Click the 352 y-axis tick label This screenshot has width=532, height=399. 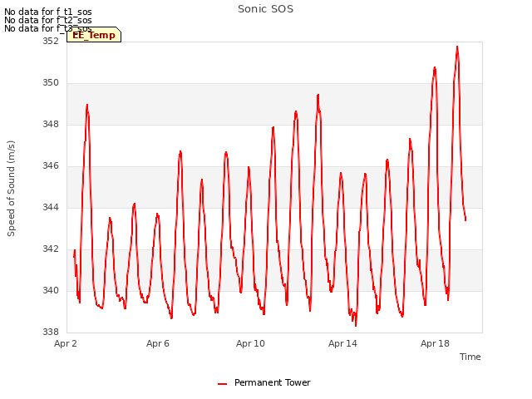[51, 41]
